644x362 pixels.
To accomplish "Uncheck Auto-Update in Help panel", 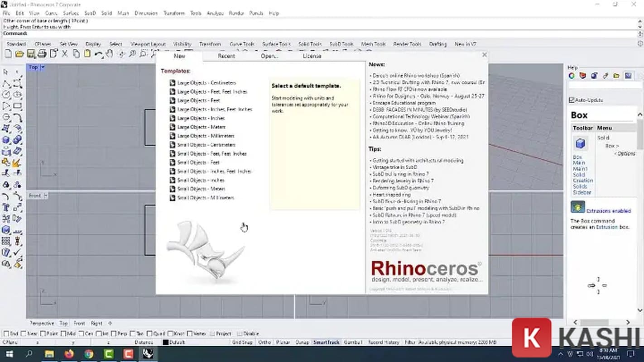I will [572, 100].
